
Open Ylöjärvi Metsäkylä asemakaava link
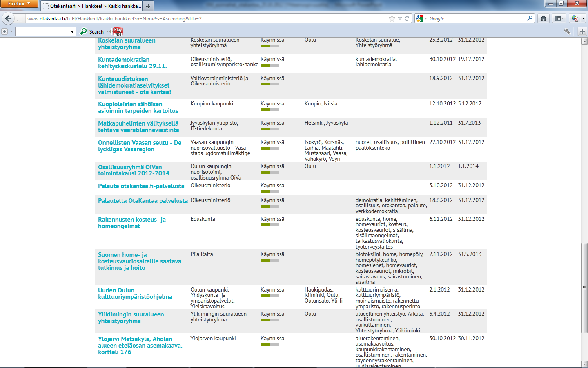click(x=140, y=346)
